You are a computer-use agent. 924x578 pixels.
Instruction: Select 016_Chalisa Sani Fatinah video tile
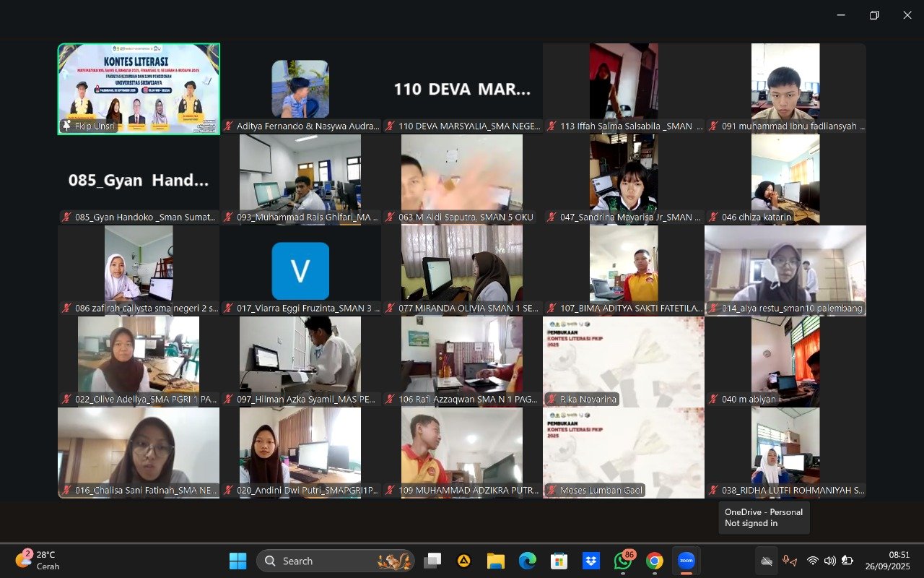click(139, 452)
